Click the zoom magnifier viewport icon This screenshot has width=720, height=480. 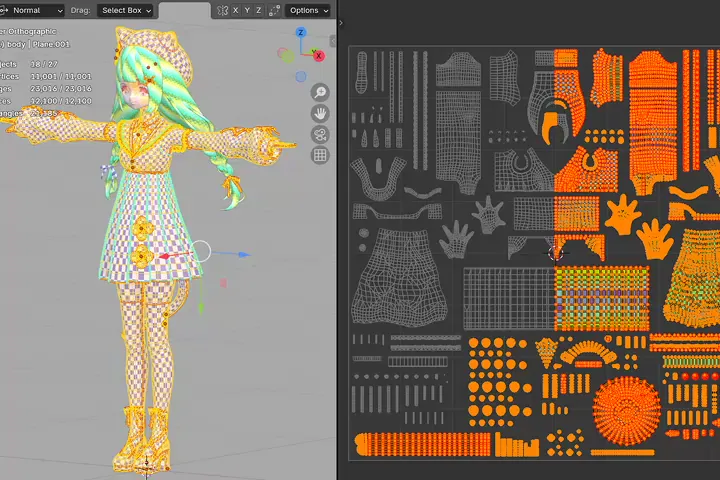[320, 91]
